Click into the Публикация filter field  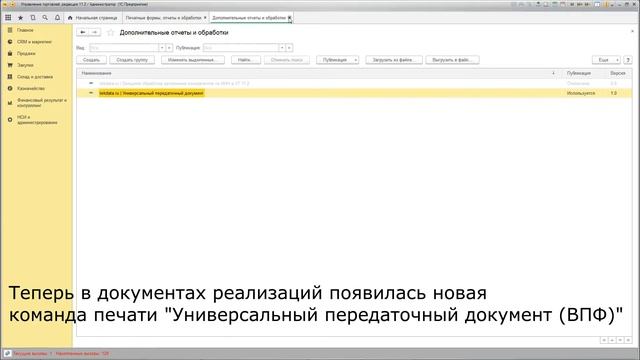point(240,48)
